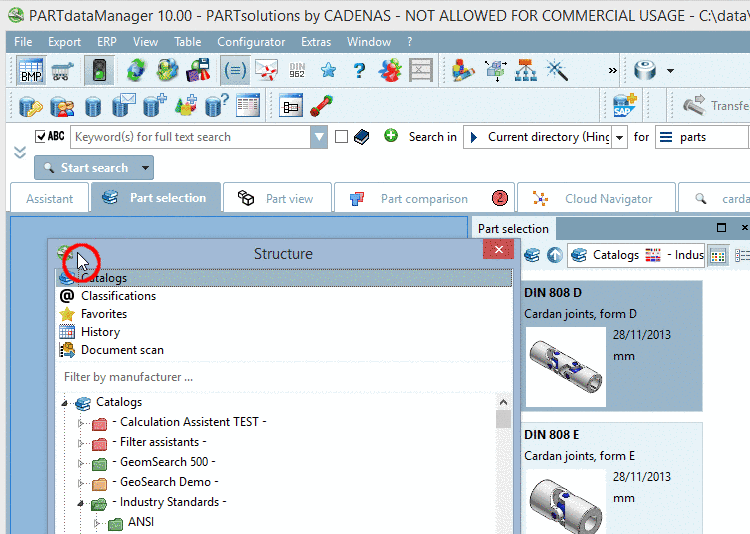Viewport: 750px width, 534px height.
Task: Click the green plus add icon
Action: 391,136
